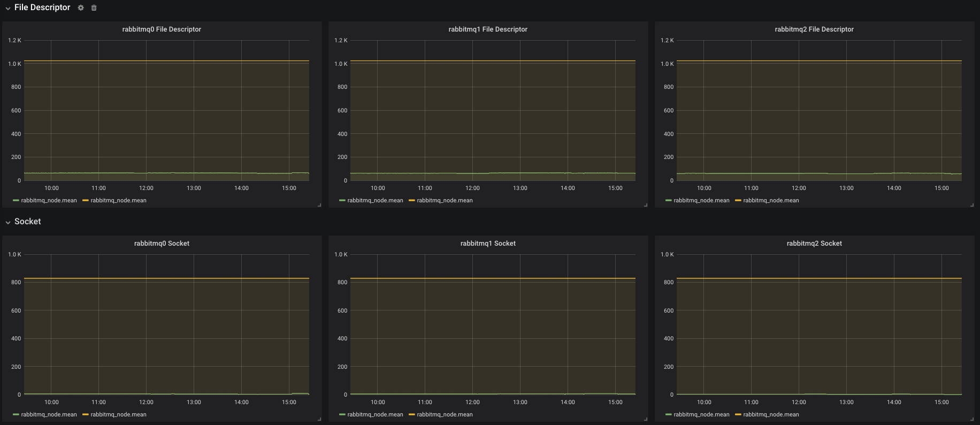The height and width of the screenshot is (425, 980).
Task: Click resize handle of rabbitmq0 File Descriptor panel
Action: pos(319,205)
